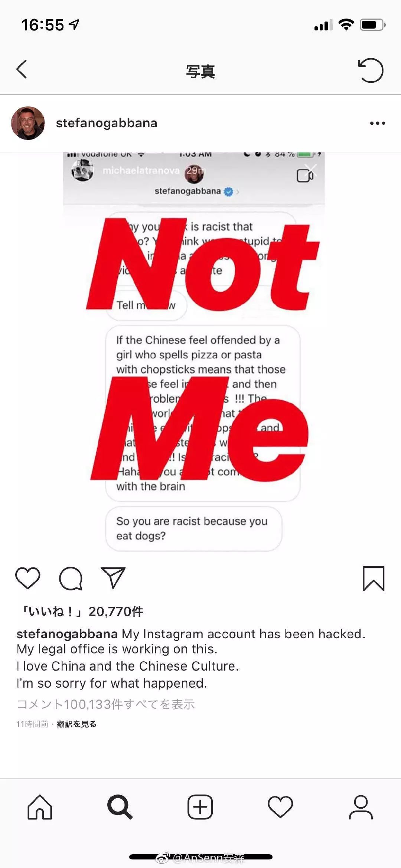The height and width of the screenshot is (868, 401).
Task: Open the activity heart tab
Action: [x=280, y=807]
